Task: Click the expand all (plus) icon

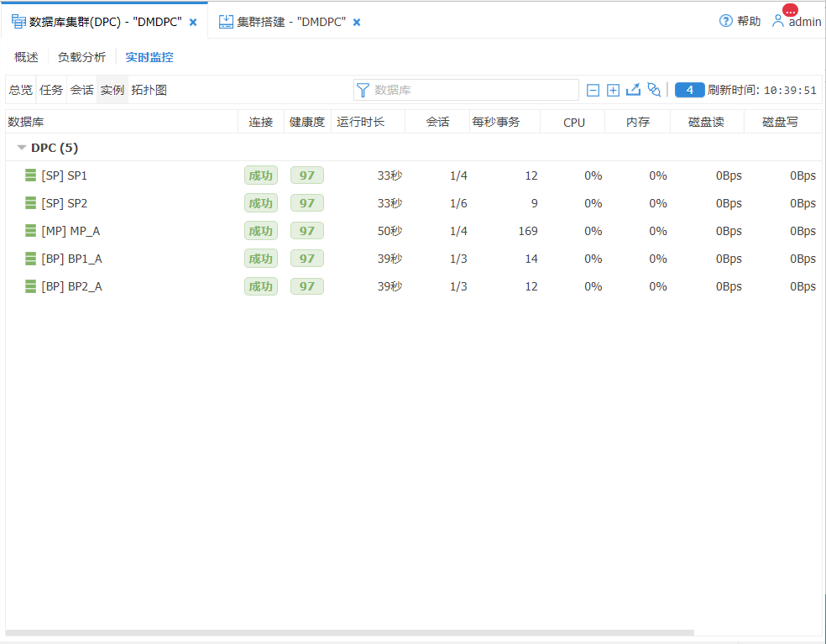Action: 613,90
